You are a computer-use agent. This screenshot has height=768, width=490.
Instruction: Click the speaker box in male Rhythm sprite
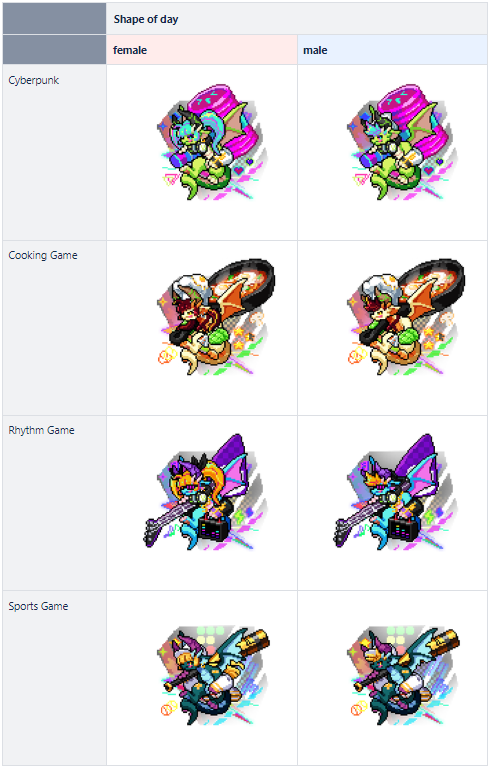[x=405, y=529]
